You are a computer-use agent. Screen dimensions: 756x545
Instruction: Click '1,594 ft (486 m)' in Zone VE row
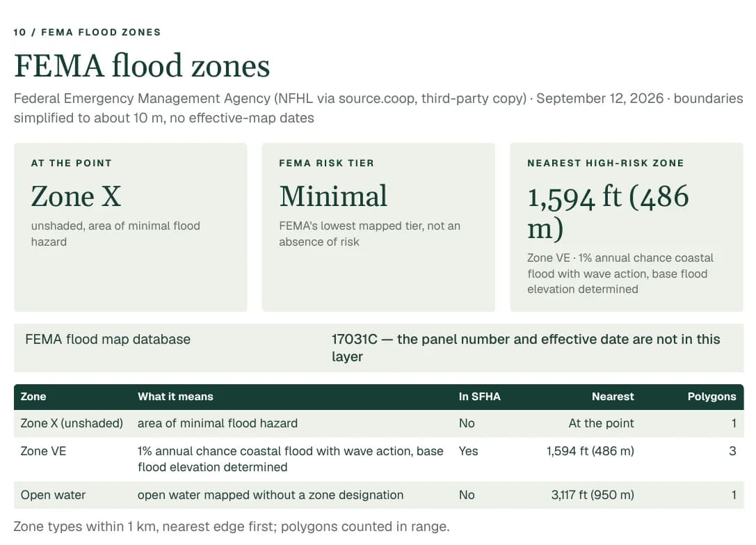pos(590,451)
